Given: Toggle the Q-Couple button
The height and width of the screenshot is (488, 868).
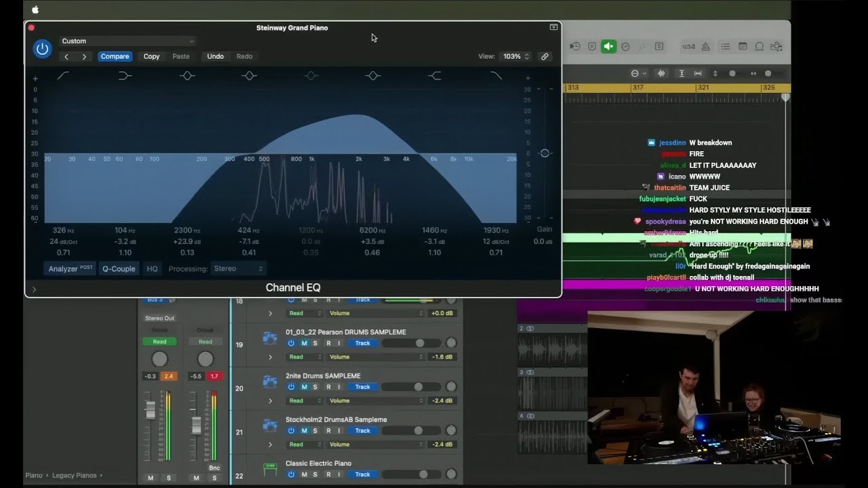Looking at the screenshot, I should point(119,268).
